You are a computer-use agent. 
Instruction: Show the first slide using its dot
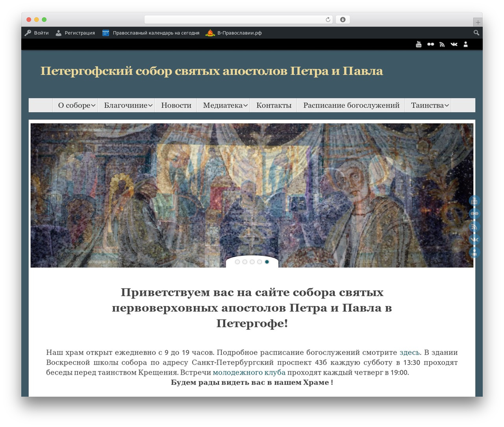click(x=237, y=262)
